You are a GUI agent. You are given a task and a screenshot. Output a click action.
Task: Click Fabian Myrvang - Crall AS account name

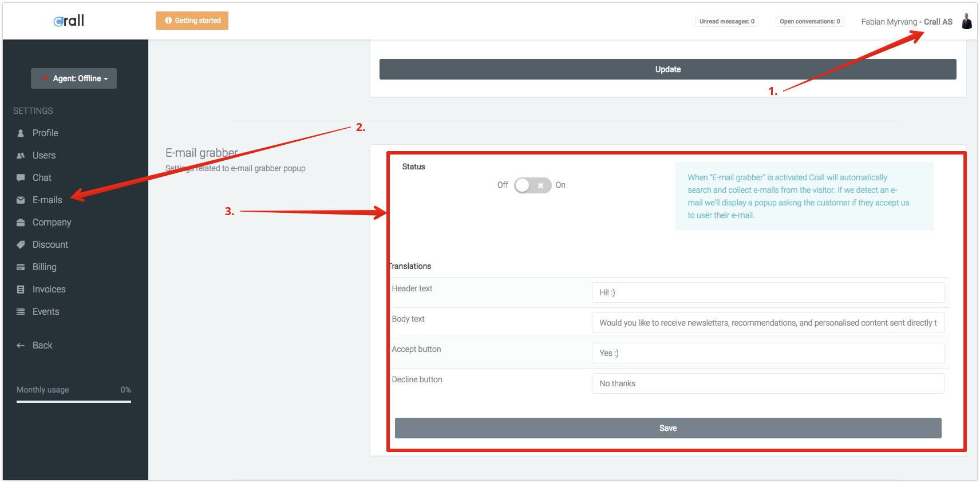coord(907,22)
